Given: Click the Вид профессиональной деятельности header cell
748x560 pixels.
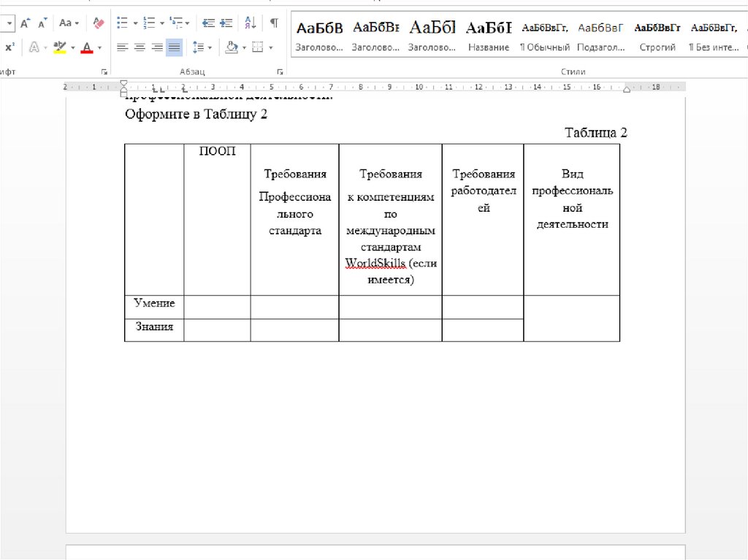Looking at the screenshot, I should [571, 220].
